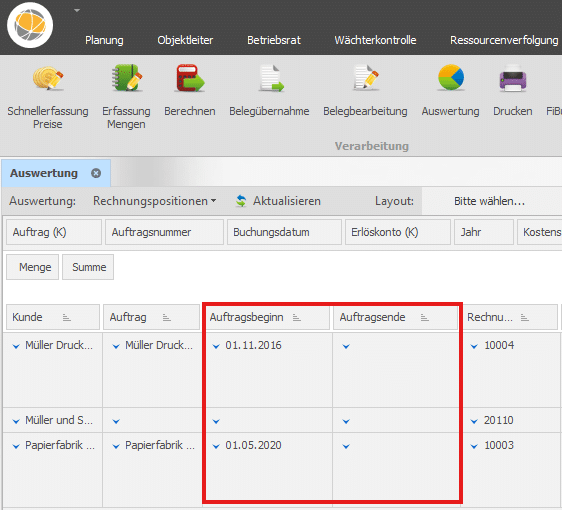The width and height of the screenshot is (562, 510).
Task: Collapse the empty Auftragsende cell beside 01.05.2020
Action: [x=346, y=447]
